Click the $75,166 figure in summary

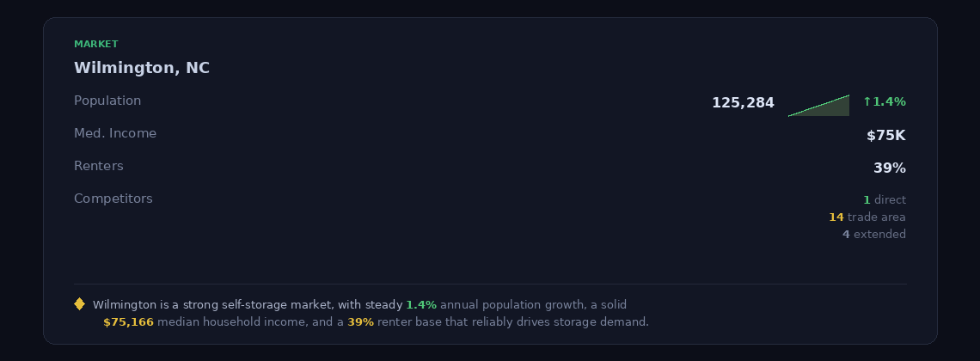click(x=128, y=322)
